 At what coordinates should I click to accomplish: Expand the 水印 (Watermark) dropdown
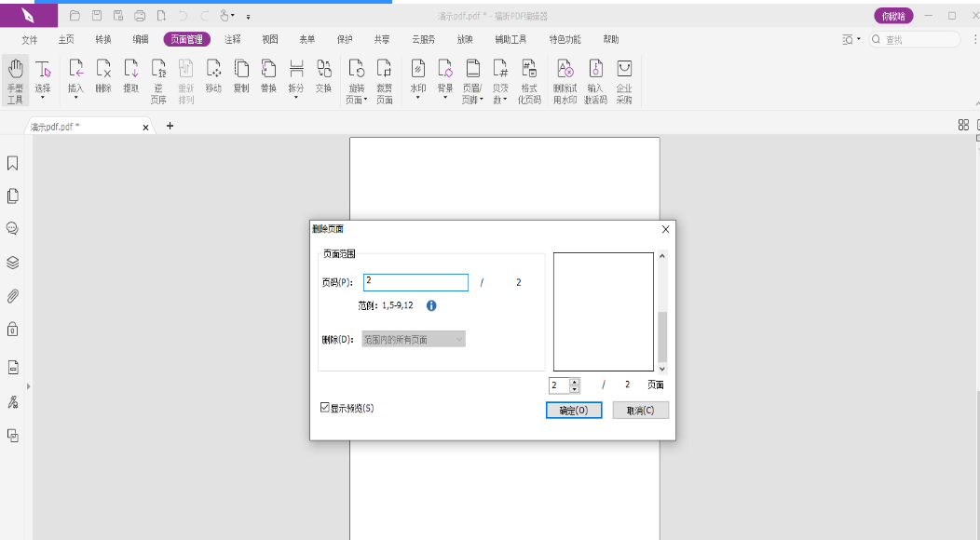tap(418, 97)
